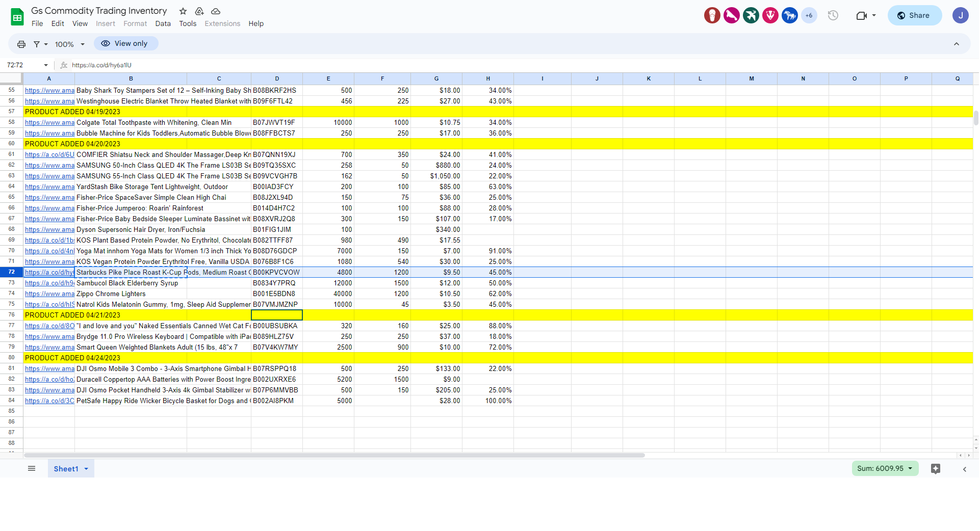Open the name box dropdown arrow

pos(46,65)
